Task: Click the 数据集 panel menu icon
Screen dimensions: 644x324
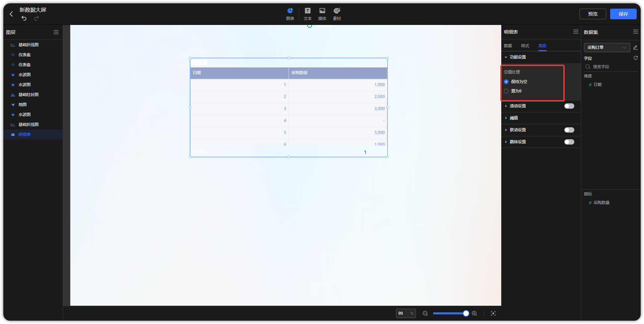Action: pos(636,32)
